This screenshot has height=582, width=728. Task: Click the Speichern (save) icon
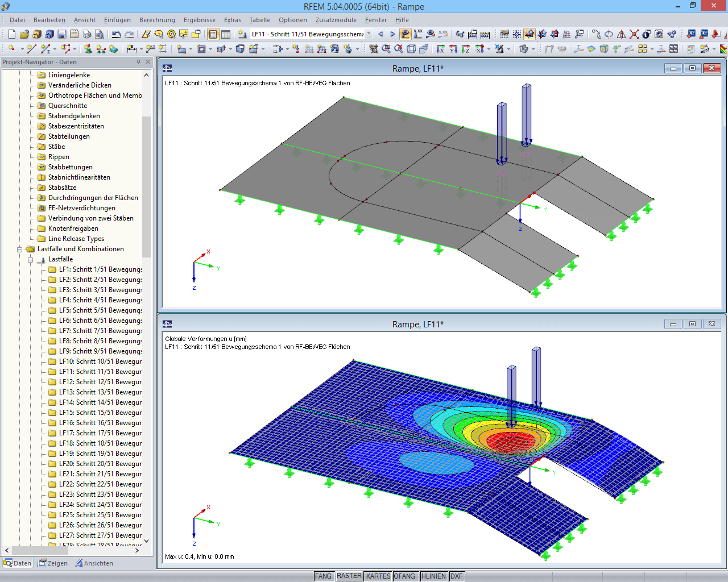point(61,34)
